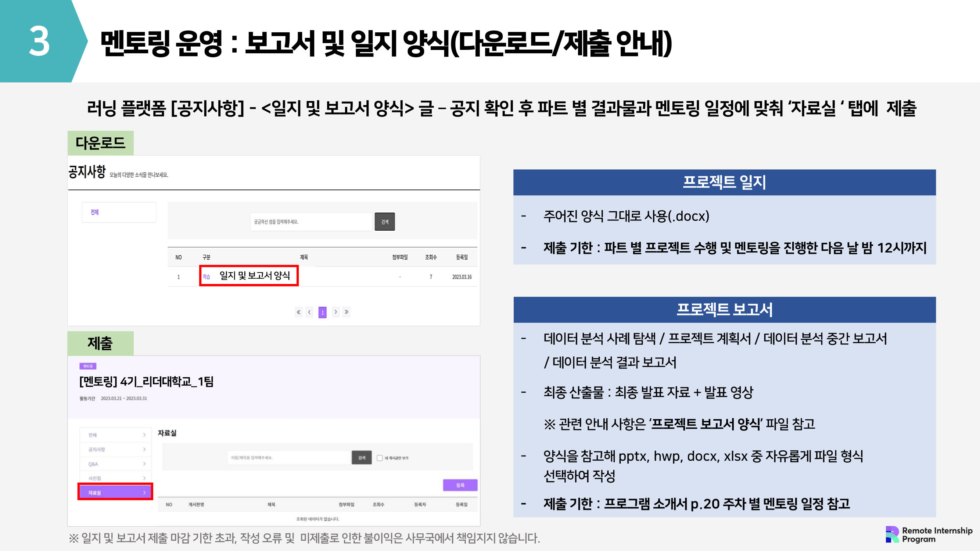Expand the 전체 chevron in mentoring sidebar
The height and width of the screenshot is (551, 980).
click(144, 435)
